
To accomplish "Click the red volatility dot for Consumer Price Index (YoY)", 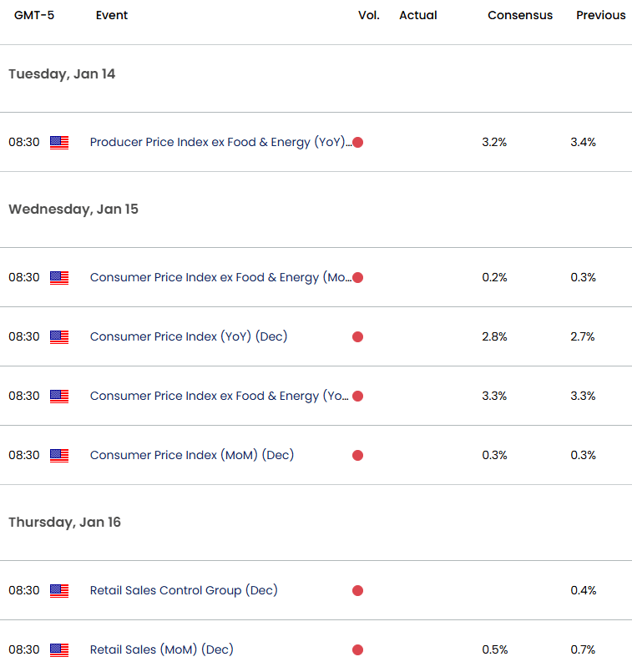I will [357, 336].
